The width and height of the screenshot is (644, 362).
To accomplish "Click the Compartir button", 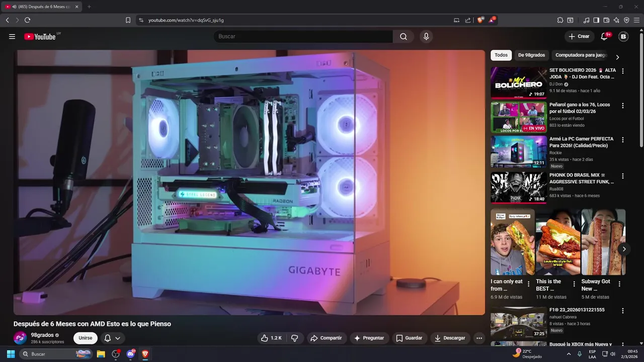I will pyautogui.click(x=326, y=338).
